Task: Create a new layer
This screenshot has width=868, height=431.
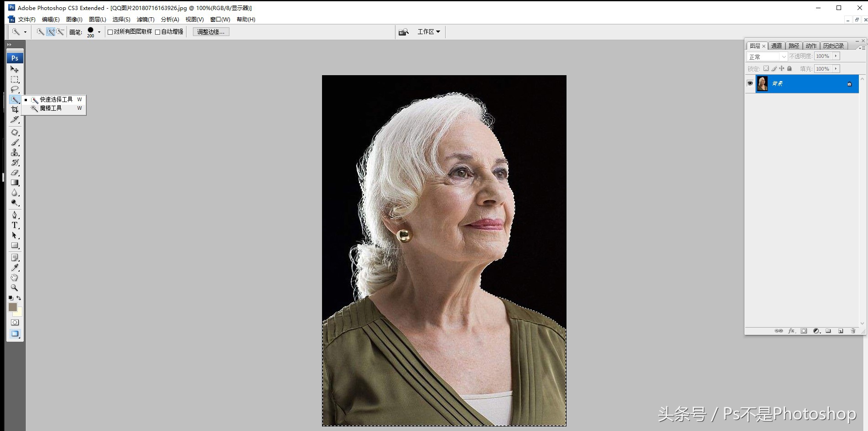Action: point(841,331)
